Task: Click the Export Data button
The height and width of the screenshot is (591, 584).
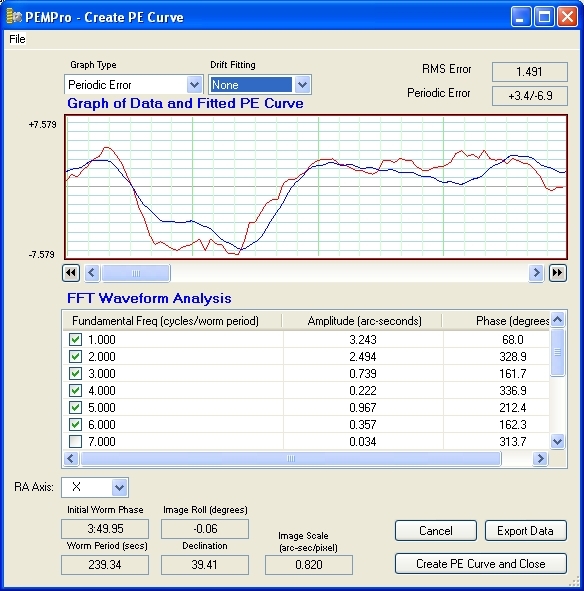Action: [x=525, y=531]
